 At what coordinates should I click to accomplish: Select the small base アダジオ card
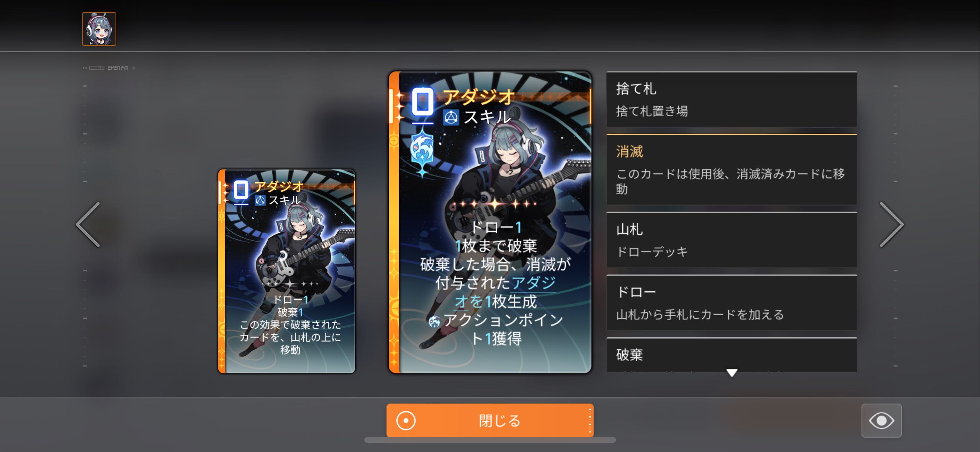[x=287, y=271]
